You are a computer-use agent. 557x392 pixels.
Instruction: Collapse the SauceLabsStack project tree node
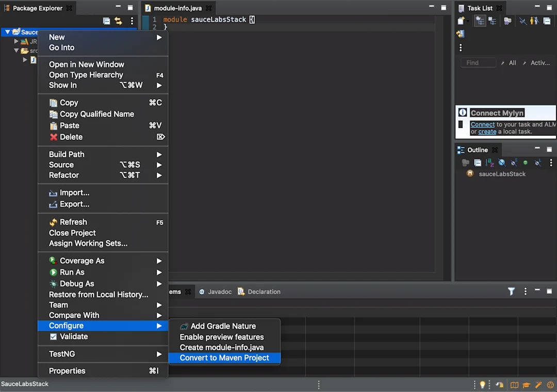coord(7,32)
